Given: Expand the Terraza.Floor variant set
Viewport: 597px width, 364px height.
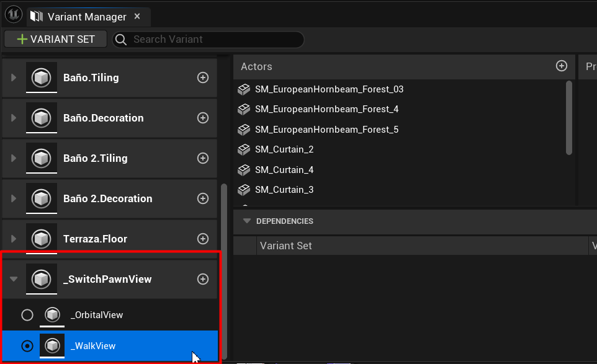Looking at the screenshot, I should [14, 239].
